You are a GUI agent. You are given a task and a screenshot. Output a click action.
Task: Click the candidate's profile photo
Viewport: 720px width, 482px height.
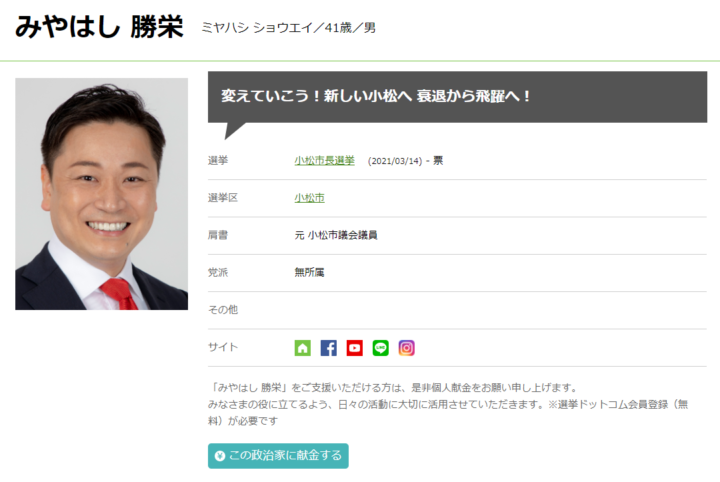(x=101, y=194)
